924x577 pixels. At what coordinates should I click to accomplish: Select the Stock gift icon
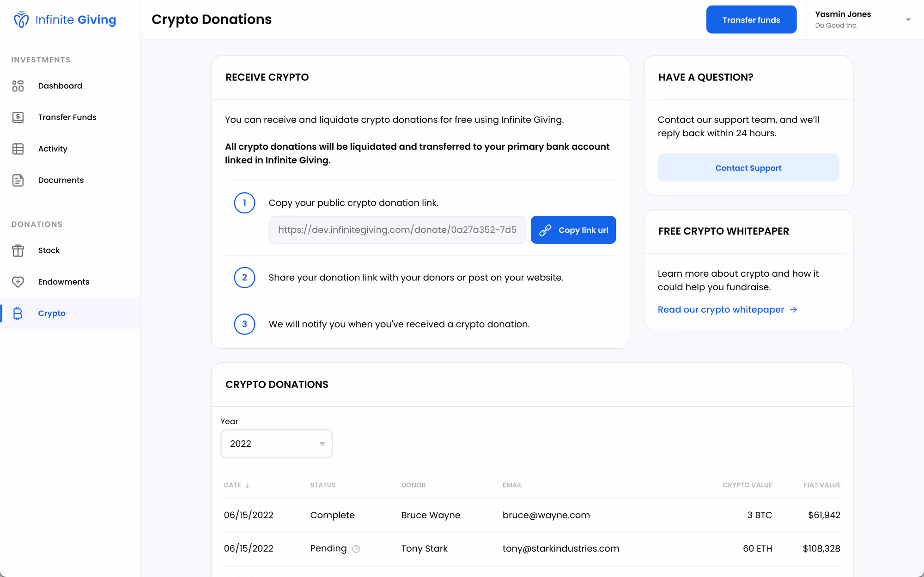click(x=18, y=250)
